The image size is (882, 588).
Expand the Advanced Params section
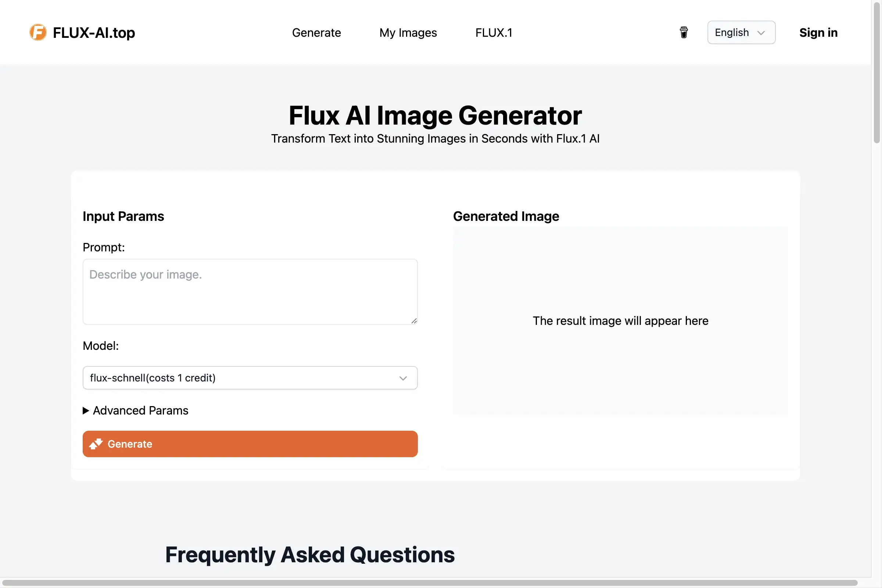click(x=140, y=410)
